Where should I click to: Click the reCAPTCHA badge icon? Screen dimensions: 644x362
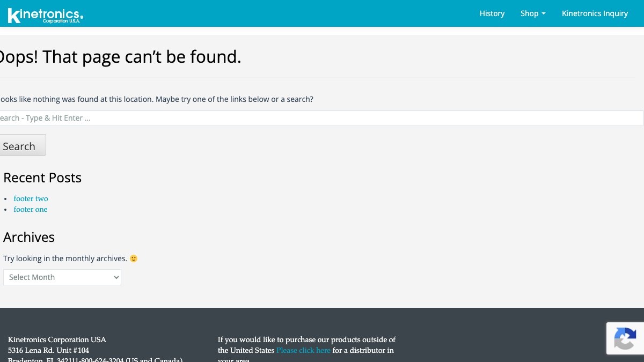tap(625, 338)
